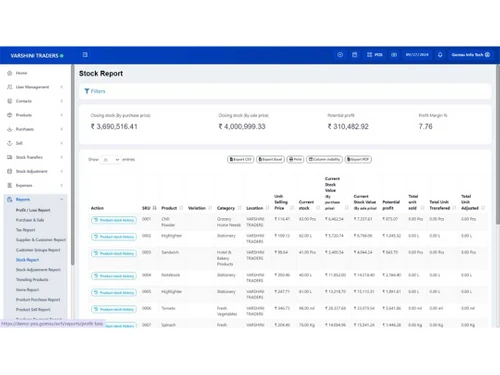Open the show entries dropdown
This screenshot has width=500, height=375.
(110, 160)
